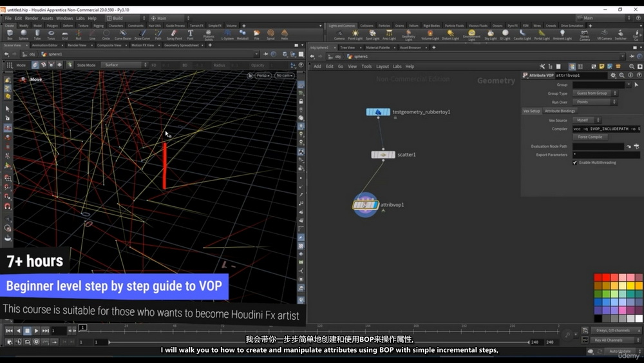
Task: Activate the Draw Curve tool
Action: (x=142, y=35)
